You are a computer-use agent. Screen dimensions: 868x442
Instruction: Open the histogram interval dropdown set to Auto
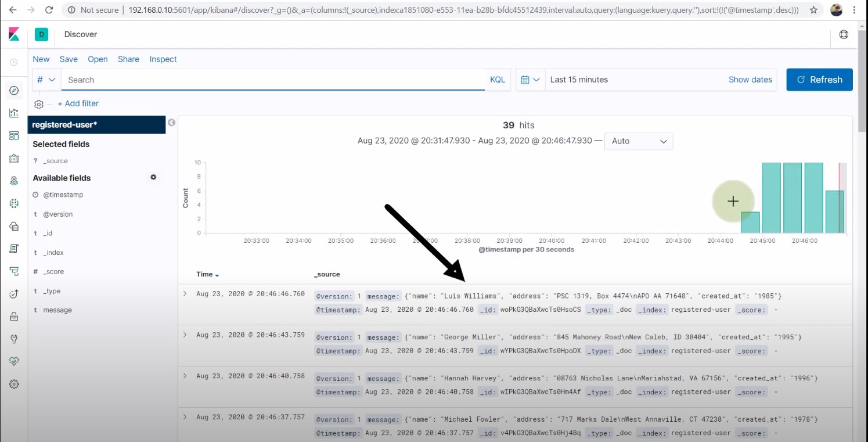[638, 141]
